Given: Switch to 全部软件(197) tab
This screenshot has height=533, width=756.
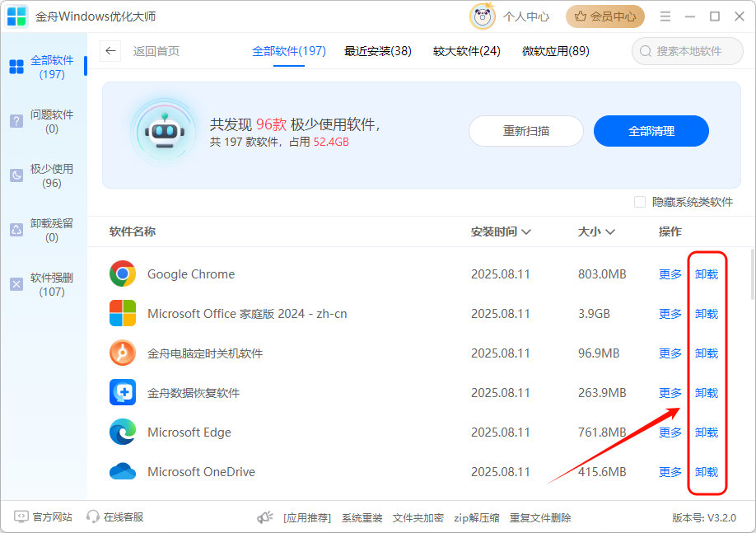Looking at the screenshot, I should click(x=289, y=51).
